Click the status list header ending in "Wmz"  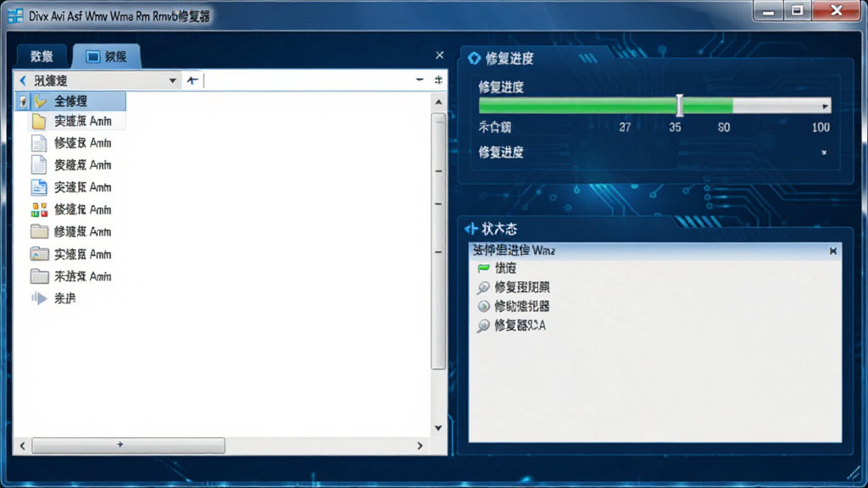coord(655,251)
